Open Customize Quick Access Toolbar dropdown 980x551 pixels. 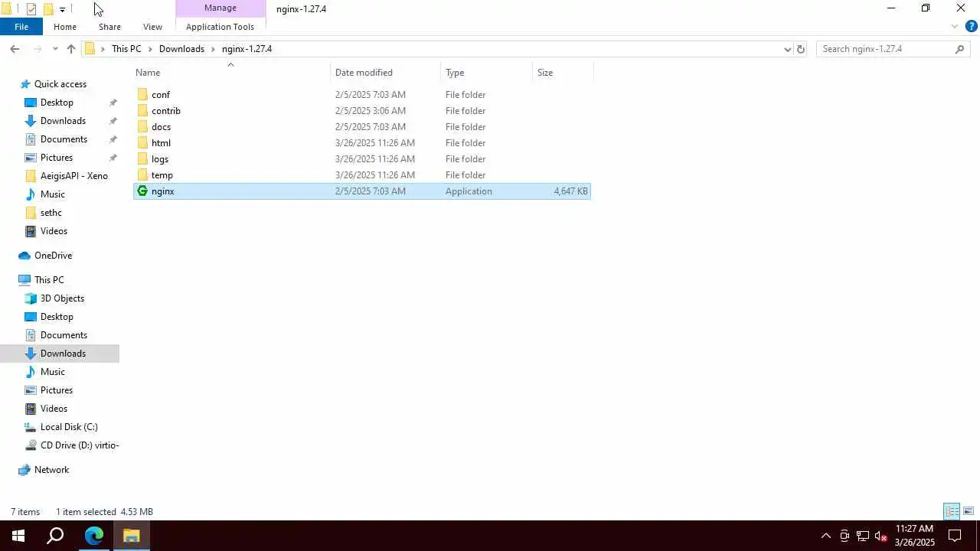click(x=62, y=9)
